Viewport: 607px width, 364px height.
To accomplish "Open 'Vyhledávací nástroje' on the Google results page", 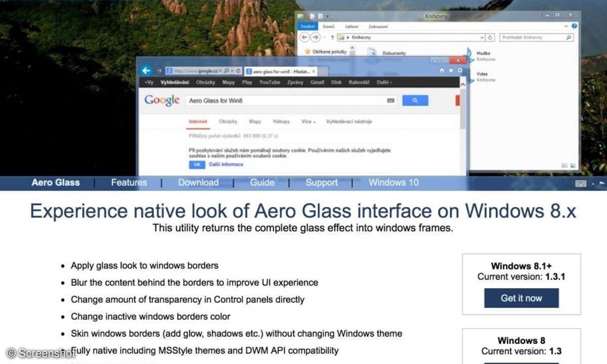I will (349, 122).
